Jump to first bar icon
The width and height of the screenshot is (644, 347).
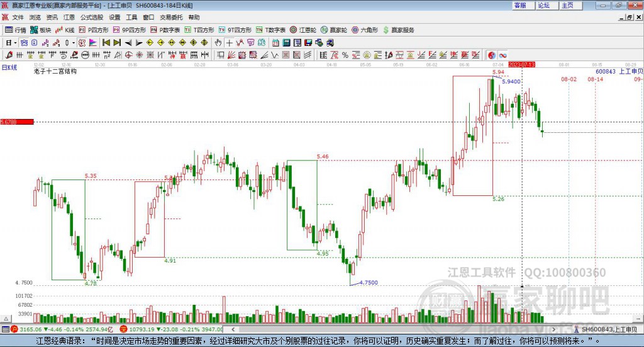point(106,42)
